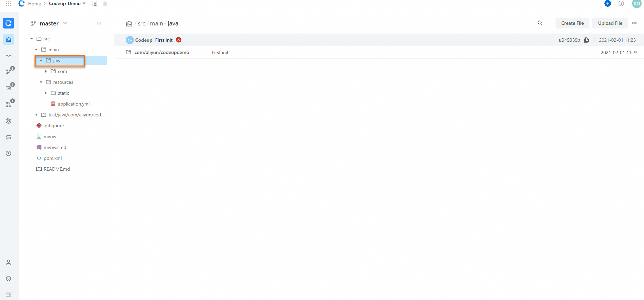Open the members sidebar icon
Viewport: 644px width, 300px height.
pyautogui.click(x=8, y=262)
